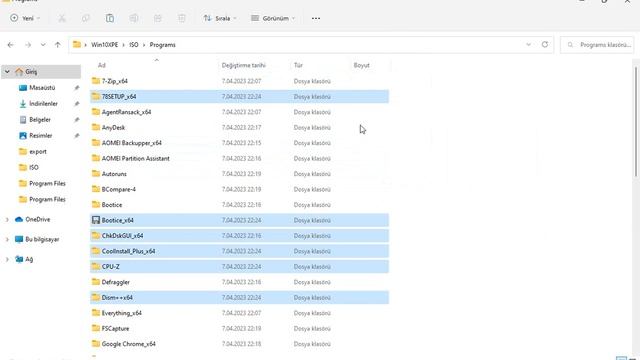Click the Delete trash icon

[182, 18]
